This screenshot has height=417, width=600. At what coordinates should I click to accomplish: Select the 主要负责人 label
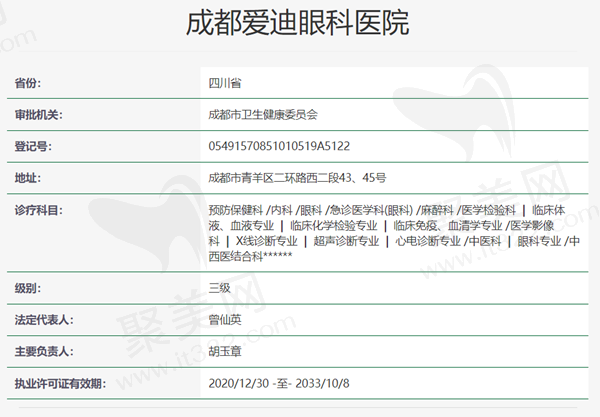[x=44, y=351]
